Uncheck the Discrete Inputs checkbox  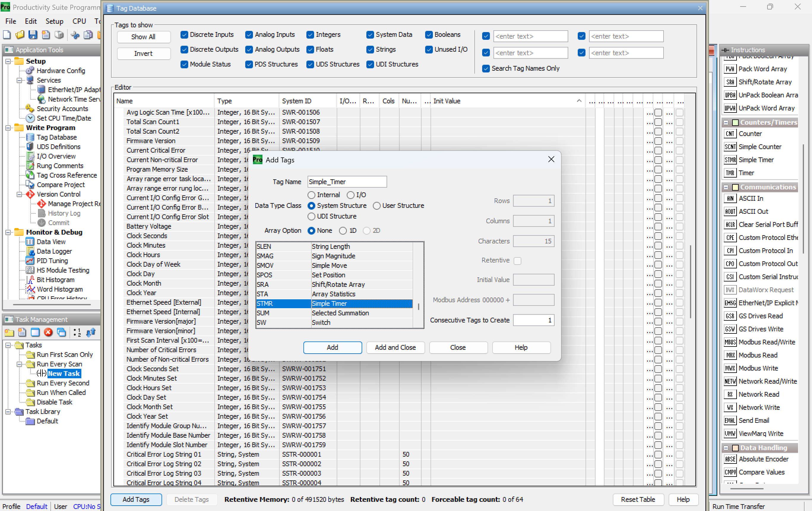[x=184, y=34]
